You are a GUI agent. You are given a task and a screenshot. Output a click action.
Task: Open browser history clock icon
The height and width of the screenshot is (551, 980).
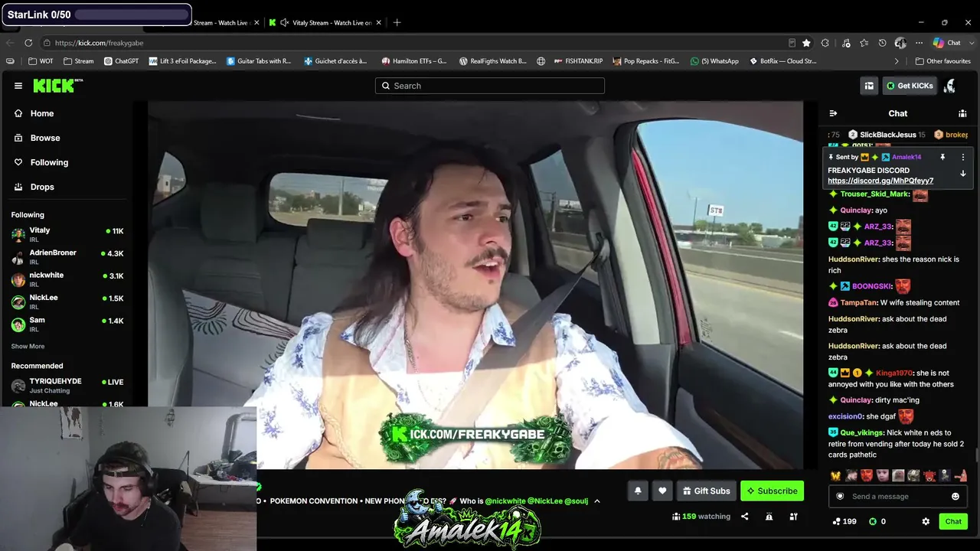tap(883, 43)
